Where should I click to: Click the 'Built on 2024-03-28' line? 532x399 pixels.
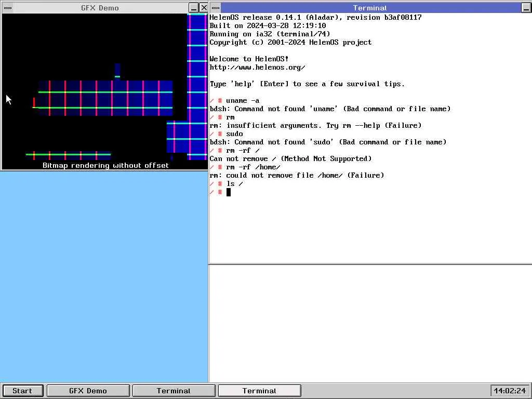click(x=268, y=25)
